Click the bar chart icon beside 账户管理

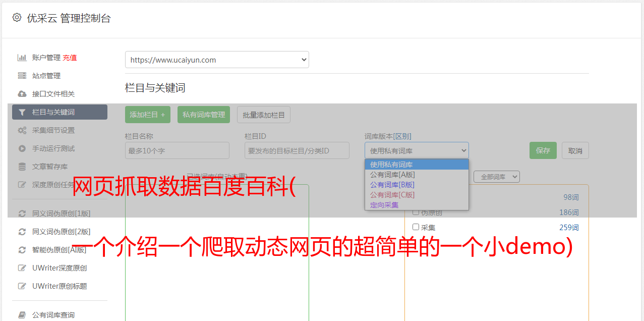(x=22, y=58)
